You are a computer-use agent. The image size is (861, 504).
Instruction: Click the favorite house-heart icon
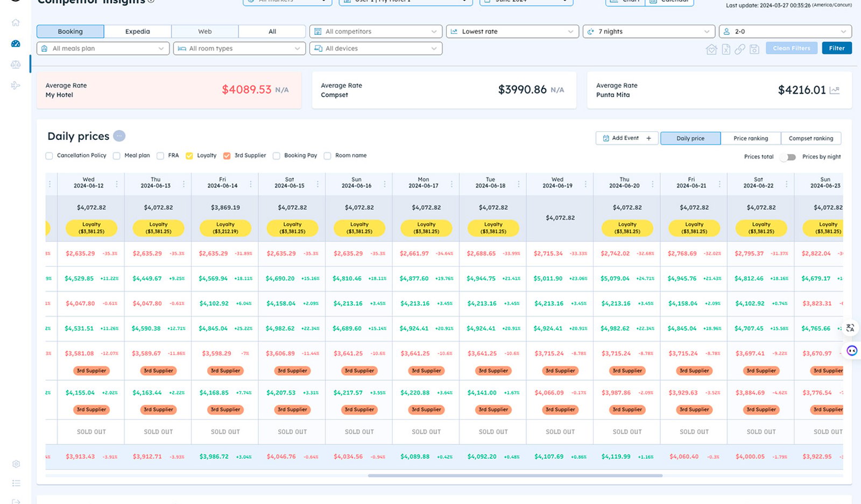[711, 49]
